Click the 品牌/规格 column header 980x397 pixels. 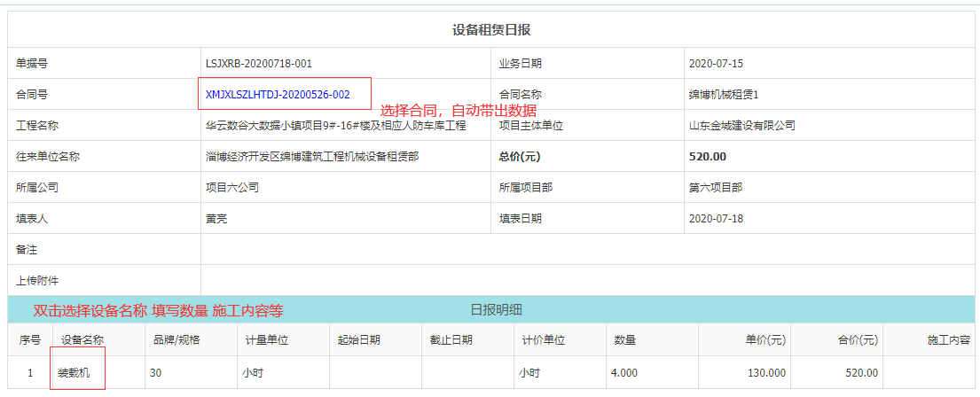pyautogui.click(x=176, y=340)
